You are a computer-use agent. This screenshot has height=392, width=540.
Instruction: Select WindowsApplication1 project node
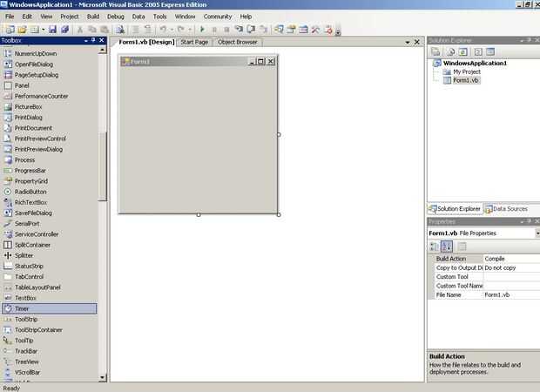[x=475, y=63]
